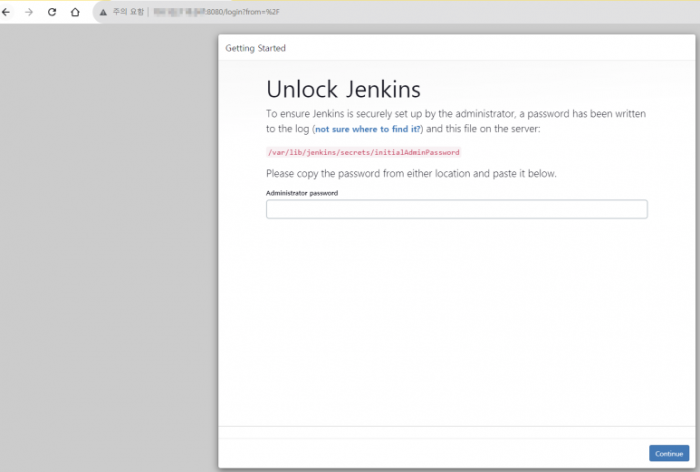700x472 pixels.
Task: Click the 'Getting Started' dialog title
Action: tap(255, 48)
